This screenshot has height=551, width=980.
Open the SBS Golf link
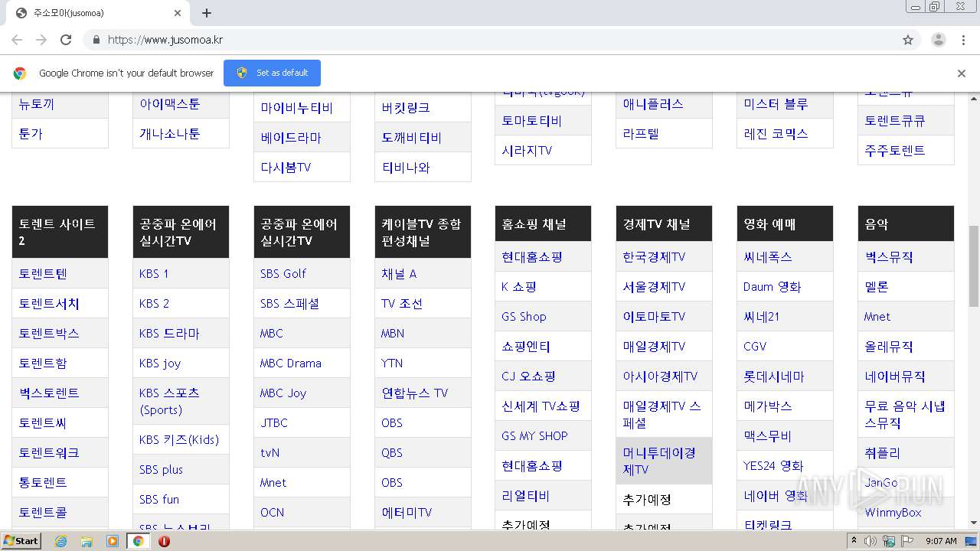(283, 274)
